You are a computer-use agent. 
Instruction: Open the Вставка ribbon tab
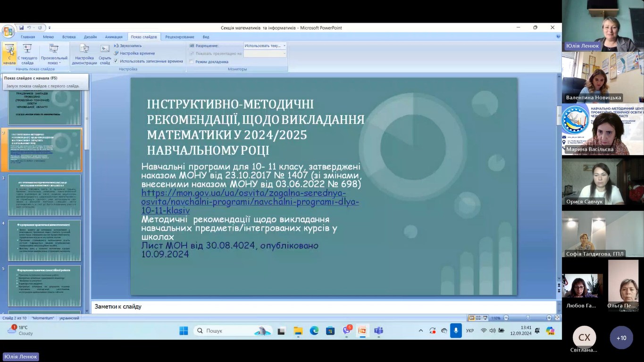(x=69, y=37)
